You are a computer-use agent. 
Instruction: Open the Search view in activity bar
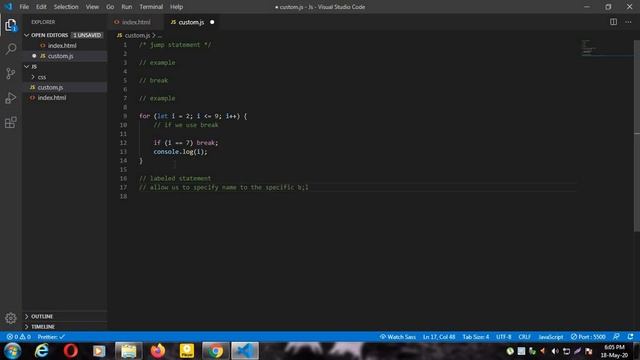click(11, 49)
